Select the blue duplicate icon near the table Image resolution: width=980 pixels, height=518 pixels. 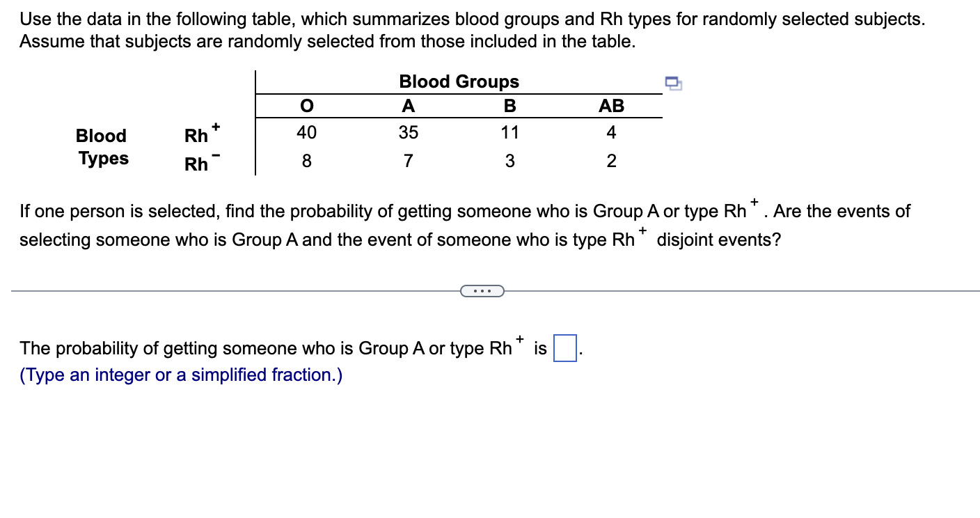tap(672, 84)
